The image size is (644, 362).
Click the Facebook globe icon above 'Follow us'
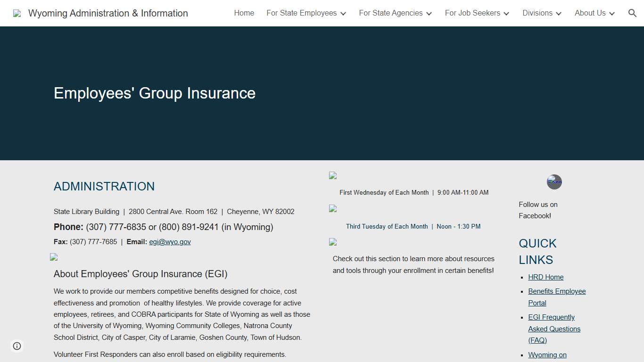554,182
